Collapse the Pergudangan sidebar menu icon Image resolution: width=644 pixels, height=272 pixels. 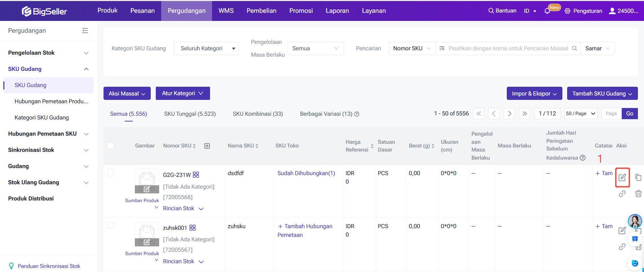click(85, 31)
